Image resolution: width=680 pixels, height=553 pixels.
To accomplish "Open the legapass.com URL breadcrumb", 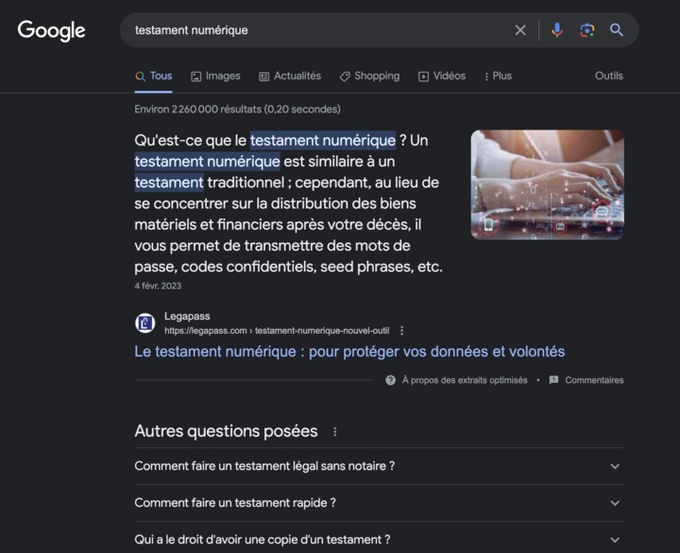I will 277,330.
